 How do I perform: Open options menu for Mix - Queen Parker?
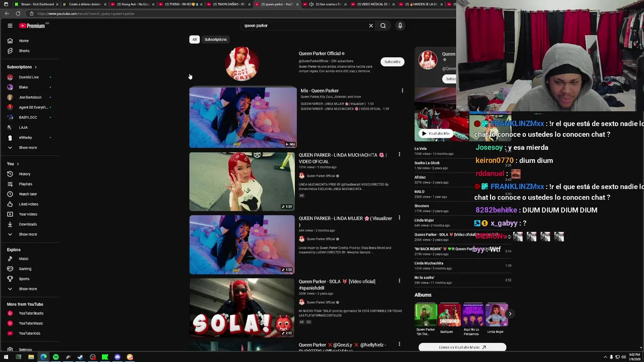click(402, 90)
